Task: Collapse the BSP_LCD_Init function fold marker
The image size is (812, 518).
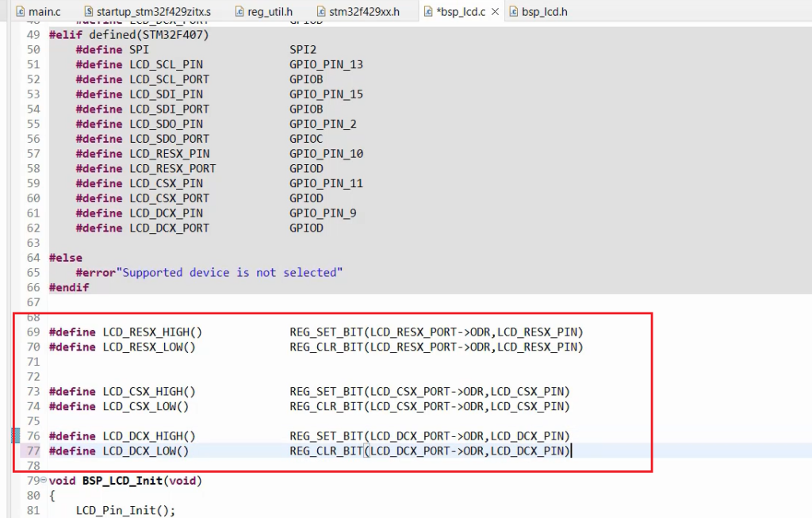Action: 44,480
